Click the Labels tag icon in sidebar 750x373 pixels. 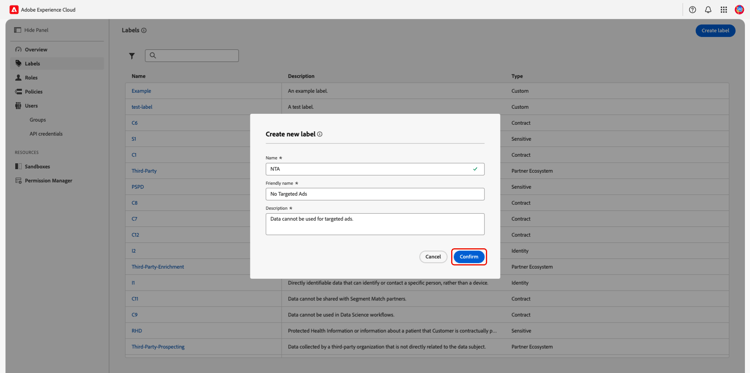18,64
